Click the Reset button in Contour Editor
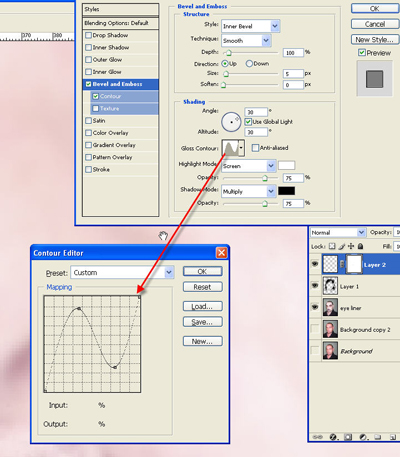400x457 pixels. pos(202,287)
